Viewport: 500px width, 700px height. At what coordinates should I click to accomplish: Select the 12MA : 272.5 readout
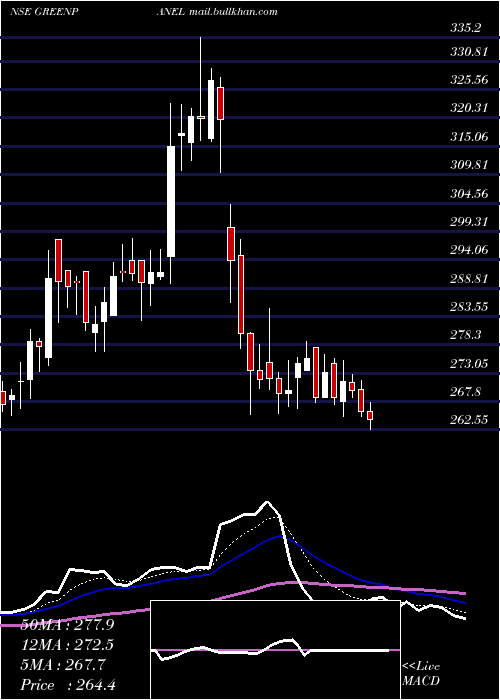pyautogui.click(x=67, y=645)
